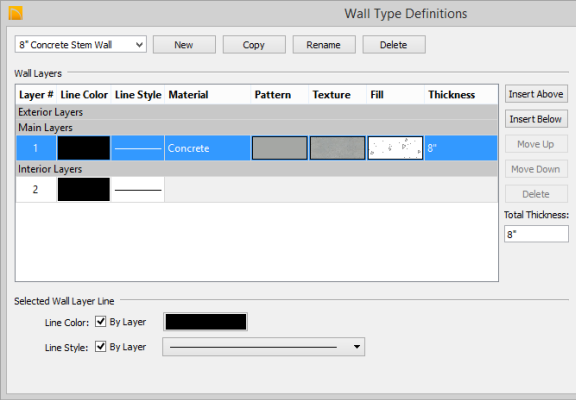Click the Chief Architect app icon in title bar
Image resolution: width=576 pixels, height=400 pixels.
(15, 13)
